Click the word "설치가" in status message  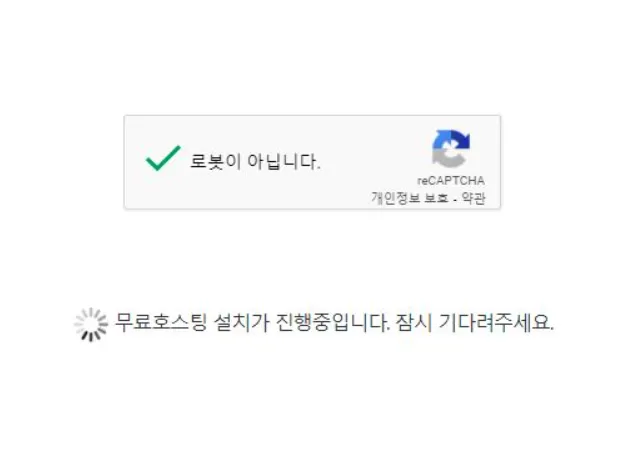(241, 323)
